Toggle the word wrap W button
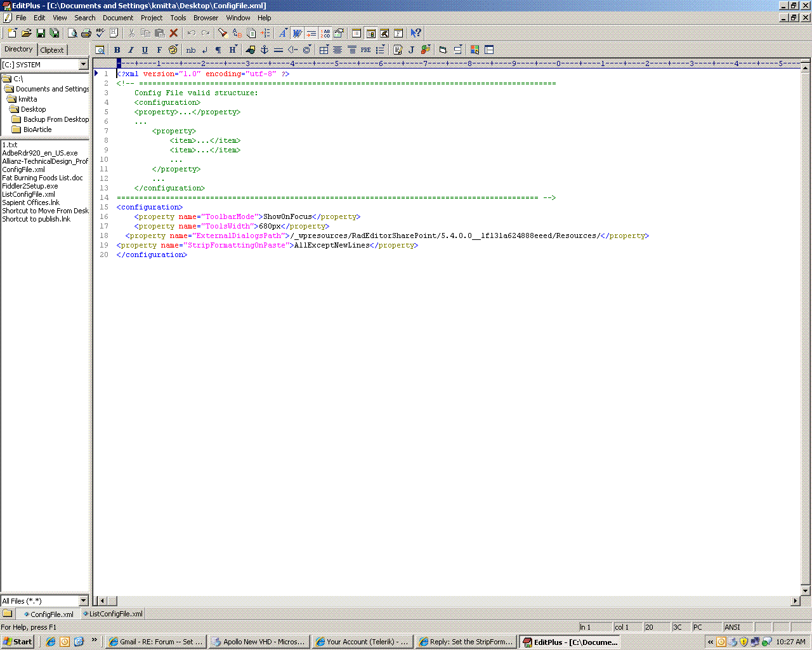 tap(297, 33)
